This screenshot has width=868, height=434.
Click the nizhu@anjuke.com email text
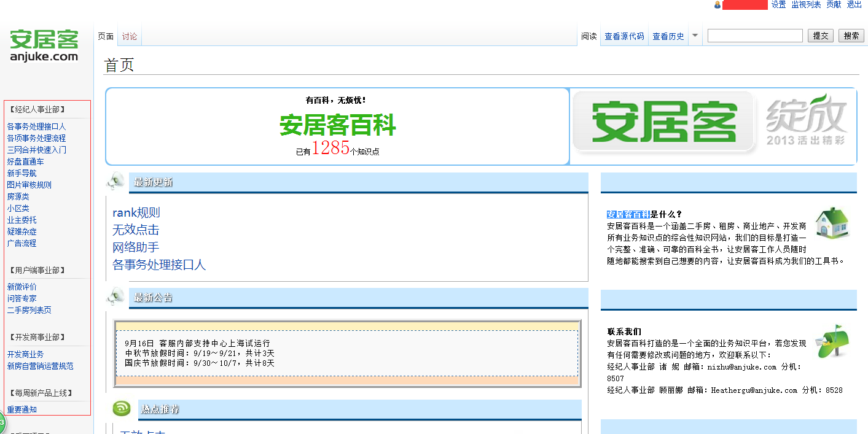coord(741,367)
